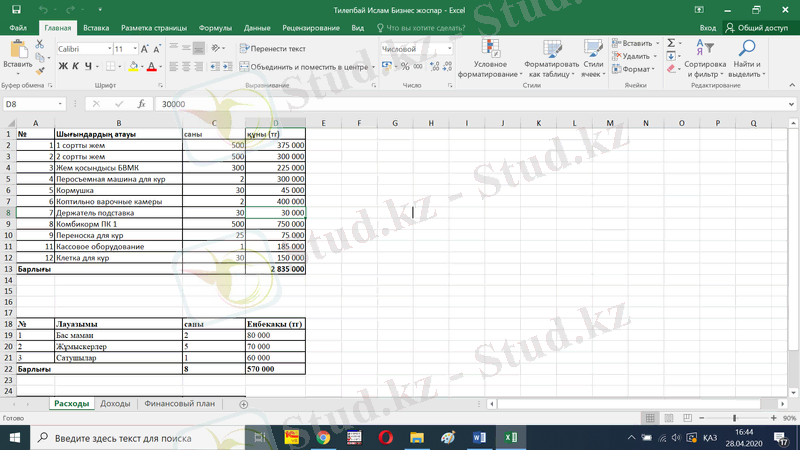Click the Format Painter brush icon
The width and height of the screenshot is (800, 450).
click(x=40, y=70)
